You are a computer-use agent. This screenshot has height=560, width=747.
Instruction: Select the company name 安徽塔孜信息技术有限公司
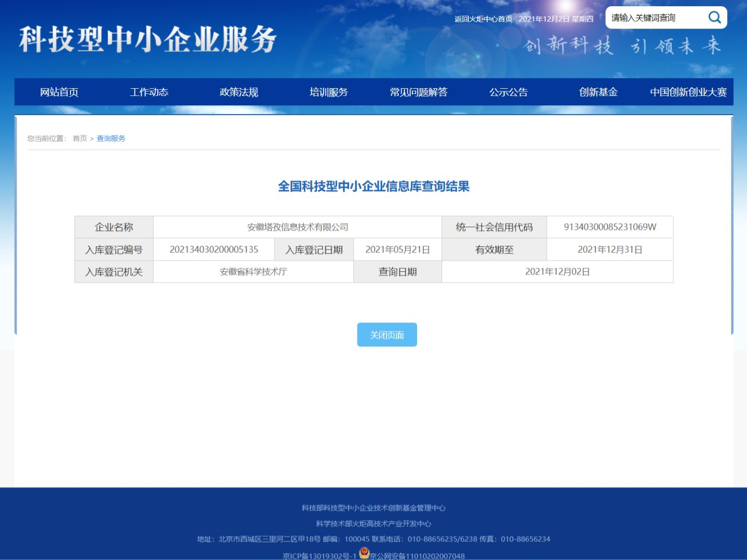point(297,227)
